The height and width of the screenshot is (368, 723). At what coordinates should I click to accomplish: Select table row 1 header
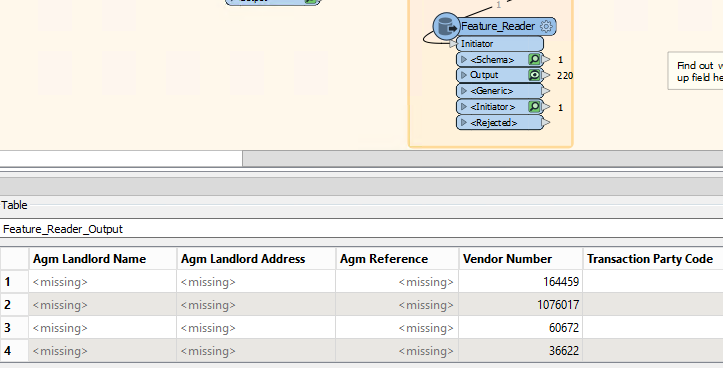click(14, 282)
